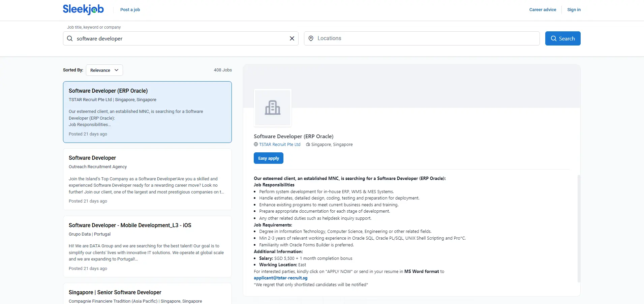Click Sign in
Screen dimensions: 644x304
(x=574, y=9)
